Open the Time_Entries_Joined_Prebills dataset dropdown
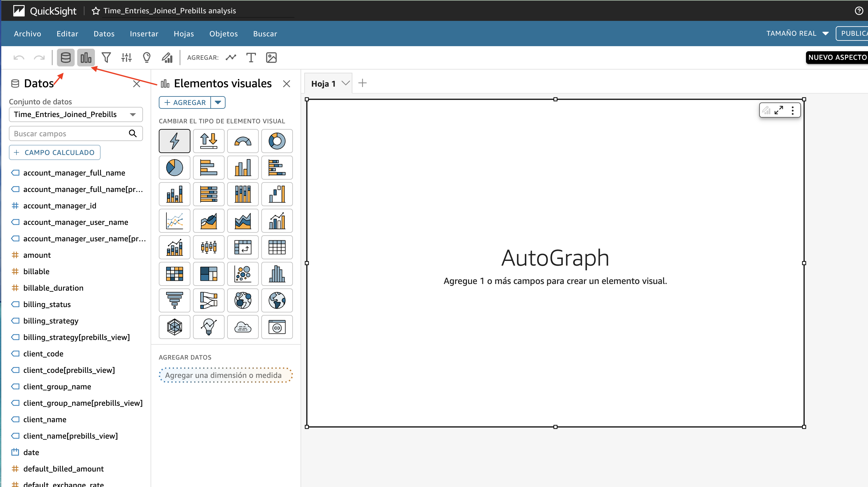868x487 pixels. pos(76,114)
